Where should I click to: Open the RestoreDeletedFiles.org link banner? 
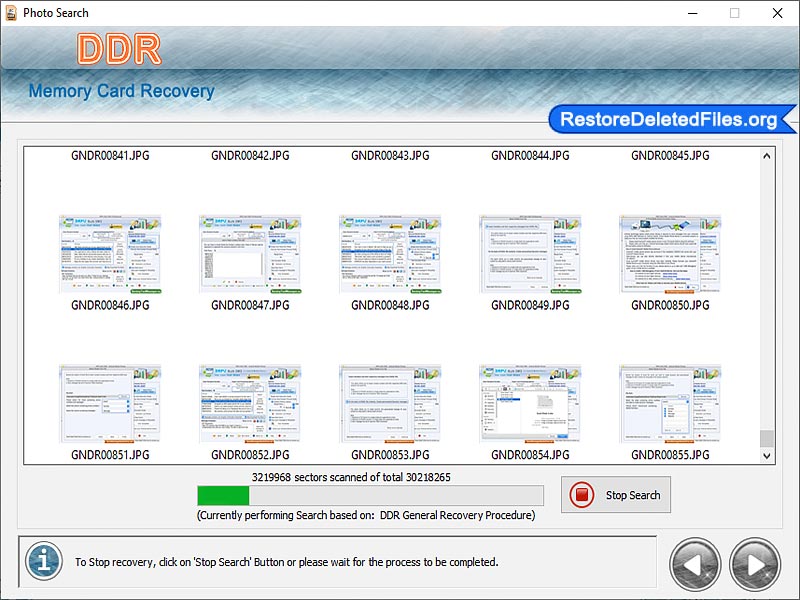point(670,120)
